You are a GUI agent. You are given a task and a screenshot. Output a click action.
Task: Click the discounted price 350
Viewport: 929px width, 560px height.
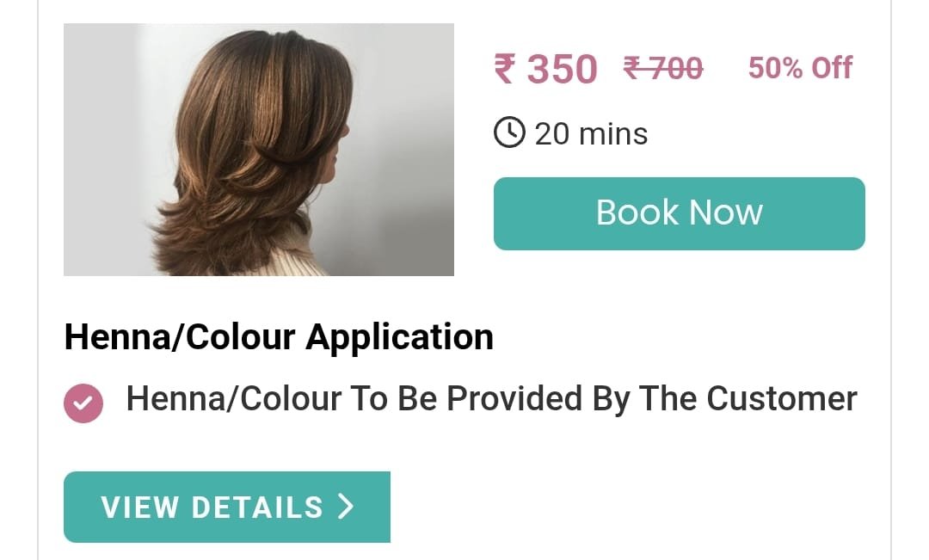[562, 69]
